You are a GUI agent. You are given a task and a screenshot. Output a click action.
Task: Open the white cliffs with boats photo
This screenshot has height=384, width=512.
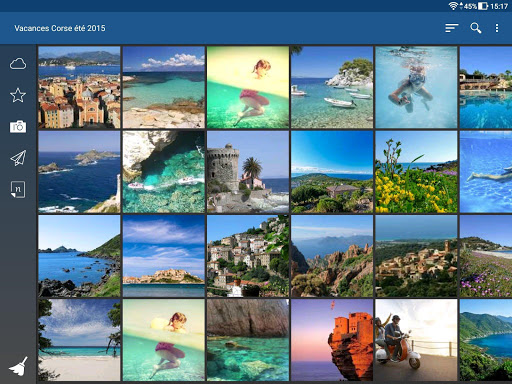click(164, 172)
